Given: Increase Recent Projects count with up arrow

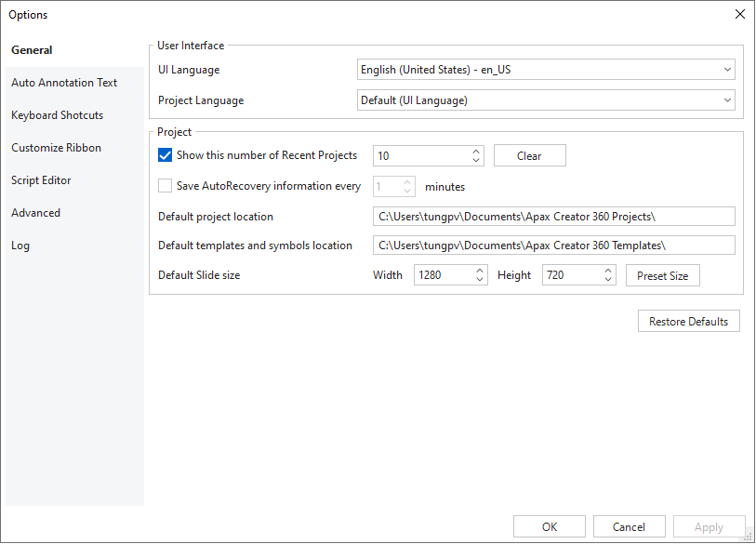Looking at the screenshot, I should (476, 151).
